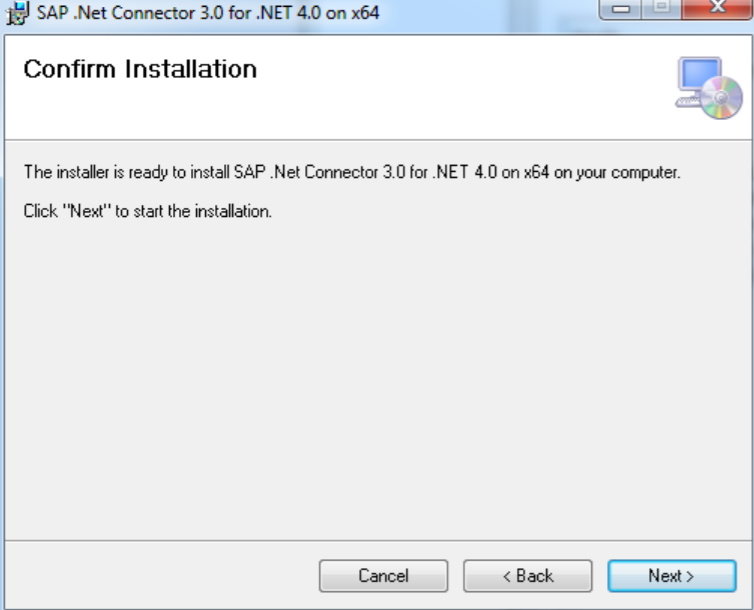Cancel the SAP connector installation
The width and height of the screenshot is (754, 610).
click(x=383, y=576)
